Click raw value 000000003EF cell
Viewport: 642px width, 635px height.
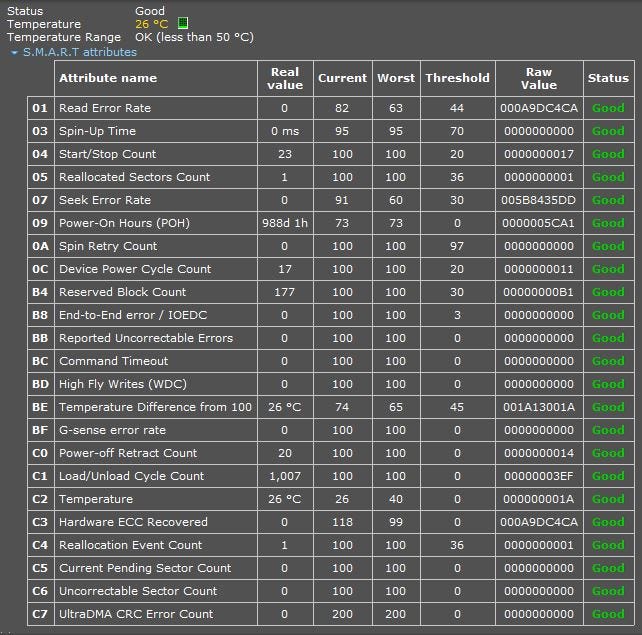539,476
